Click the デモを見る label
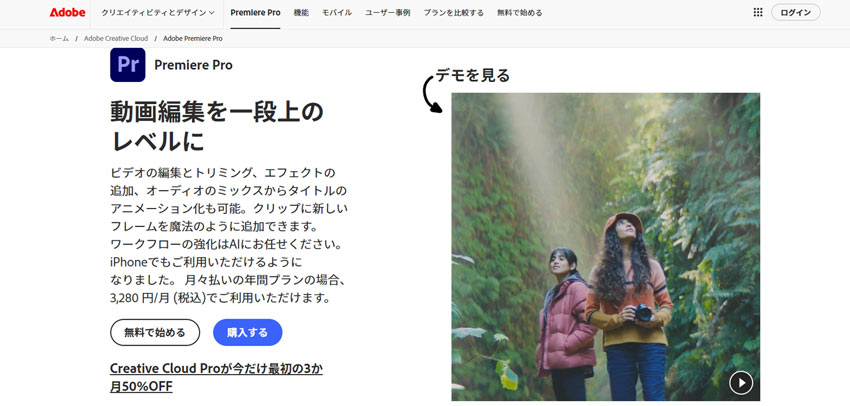The image size is (850, 406). click(473, 75)
